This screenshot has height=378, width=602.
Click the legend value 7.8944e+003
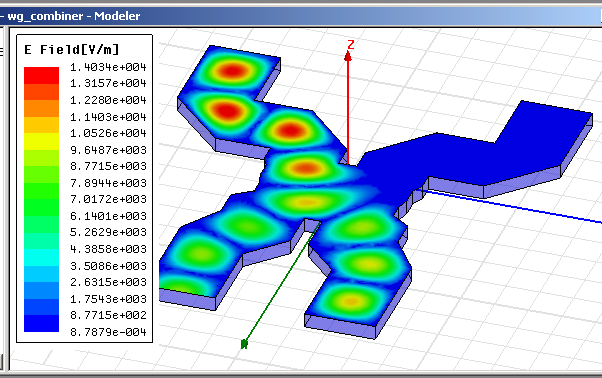pos(108,183)
